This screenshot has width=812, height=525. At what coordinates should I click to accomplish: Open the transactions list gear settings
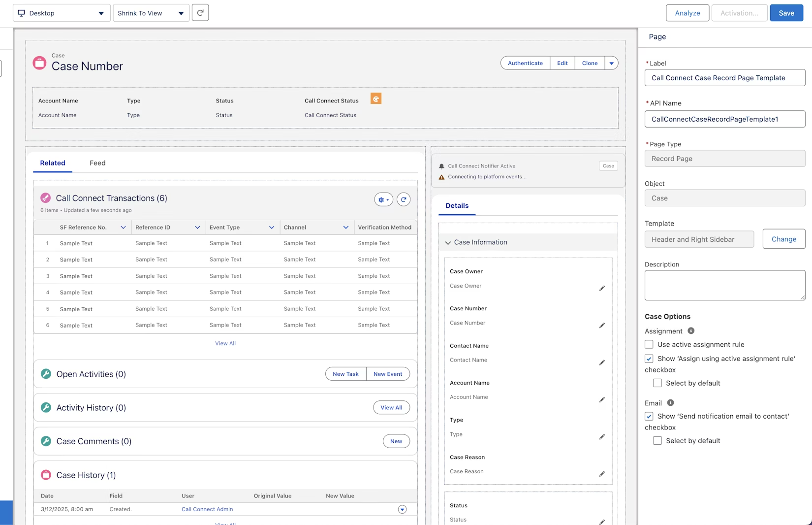(x=384, y=199)
